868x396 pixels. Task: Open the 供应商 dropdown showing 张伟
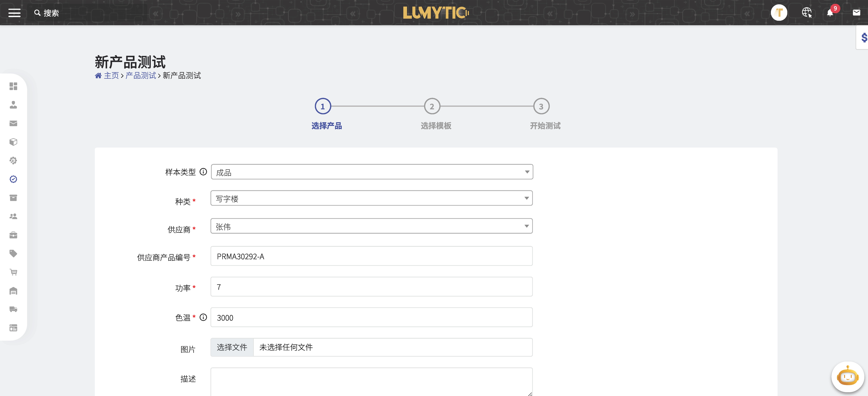click(371, 226)
